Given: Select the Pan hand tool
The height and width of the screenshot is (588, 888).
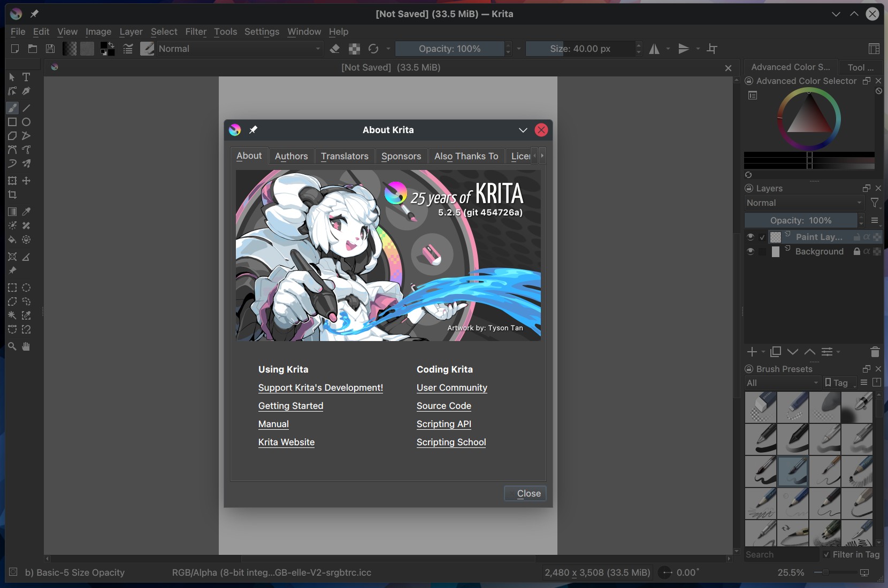Looking at the screenshot, I should point(26,346).
